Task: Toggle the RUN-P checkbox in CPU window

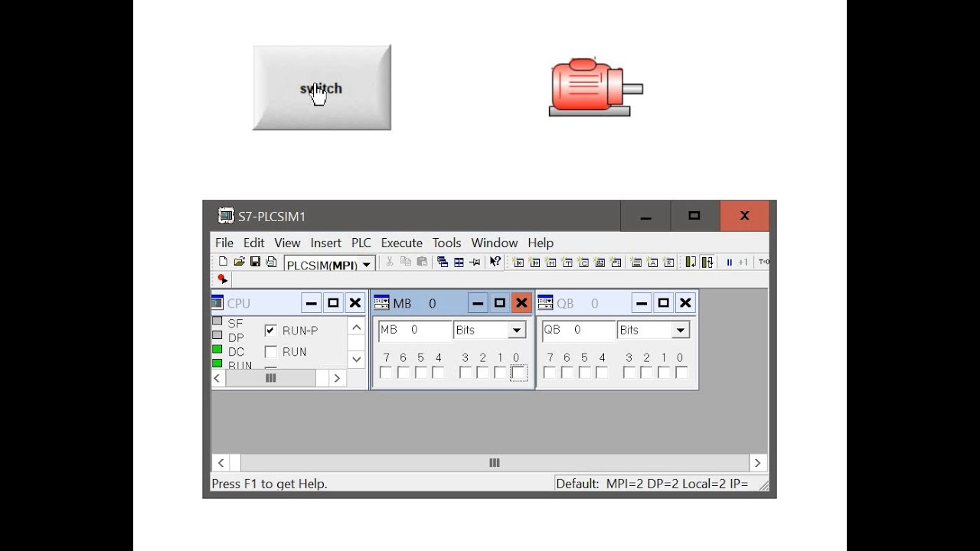Action: click(270, 331)
